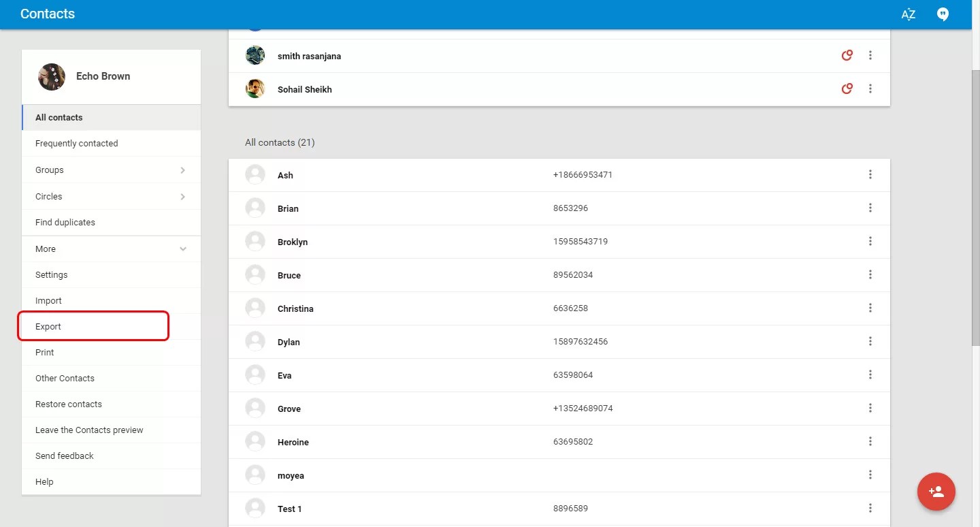Choose Export from sidebar menu
This screenshot has width=980, height=527.
112,327
